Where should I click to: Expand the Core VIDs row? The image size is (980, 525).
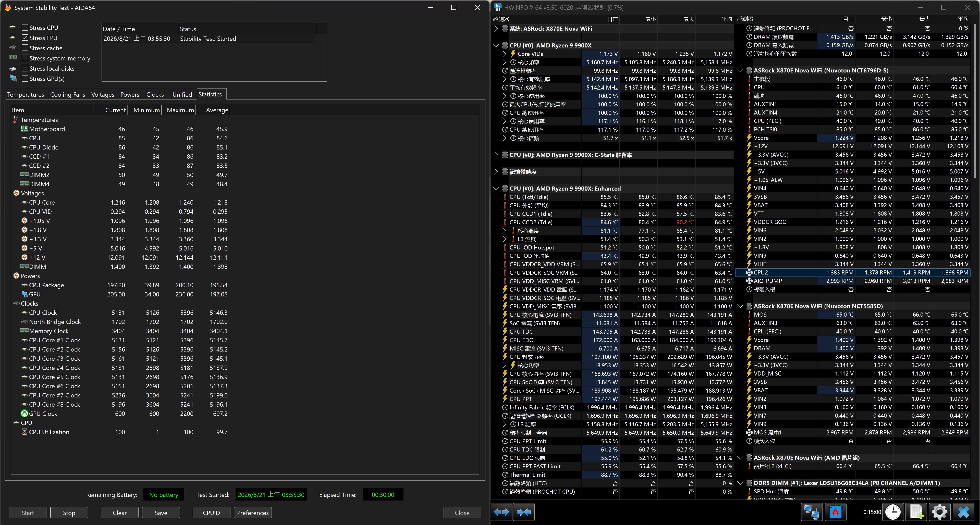pos(505,54)
